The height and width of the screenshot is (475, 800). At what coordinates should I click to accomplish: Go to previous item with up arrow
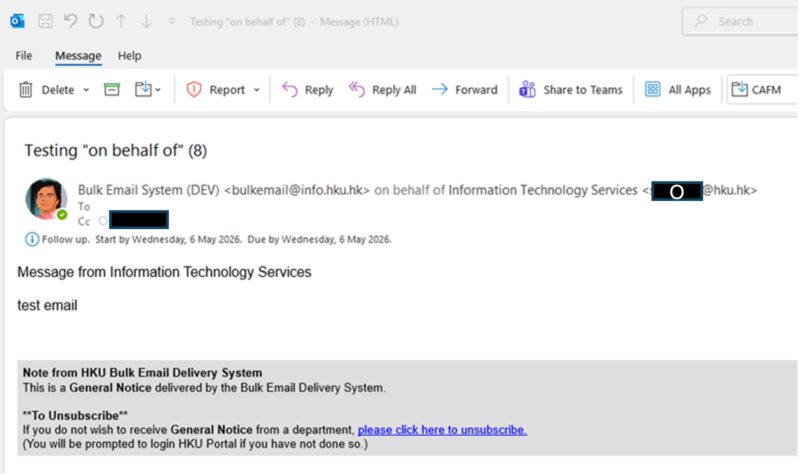121,21
